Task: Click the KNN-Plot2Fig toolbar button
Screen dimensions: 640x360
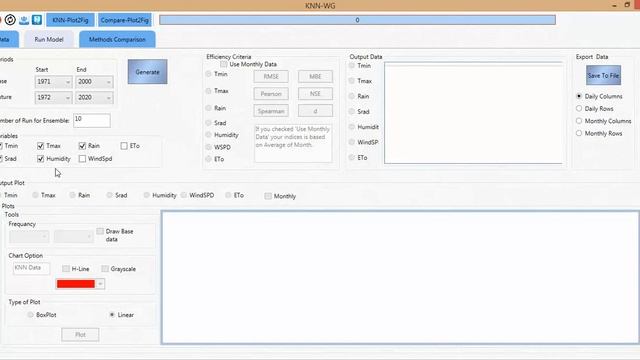Action: click(70, 20)
